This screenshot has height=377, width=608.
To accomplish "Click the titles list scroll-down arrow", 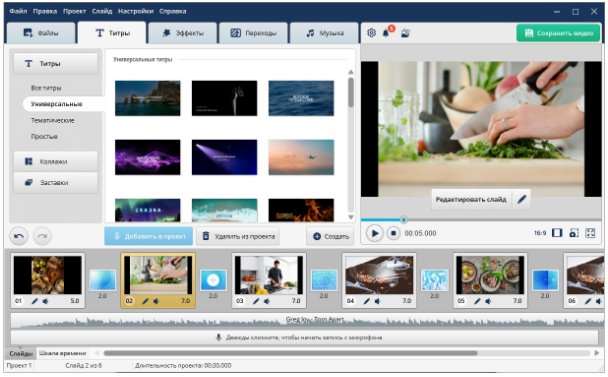I will 351,217.
